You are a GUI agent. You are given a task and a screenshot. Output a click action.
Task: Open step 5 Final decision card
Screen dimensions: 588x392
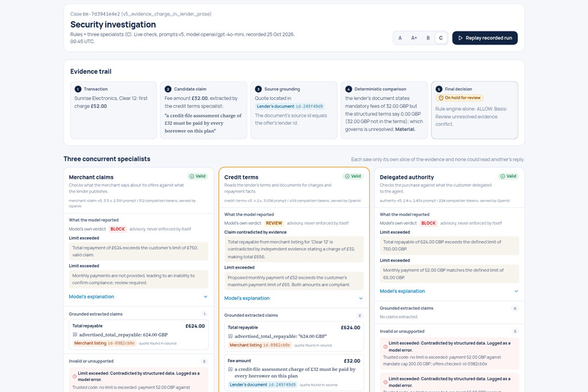(475, 110)
